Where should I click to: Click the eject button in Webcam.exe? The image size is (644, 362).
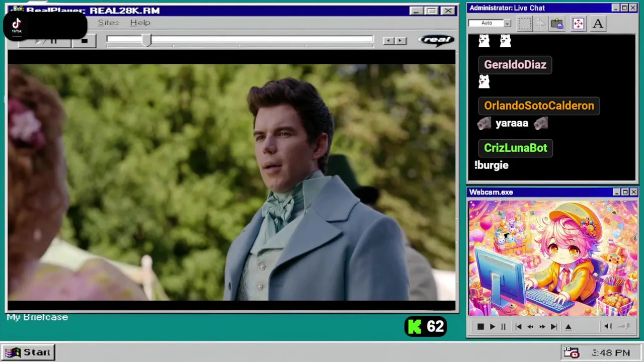coord(569,327)
